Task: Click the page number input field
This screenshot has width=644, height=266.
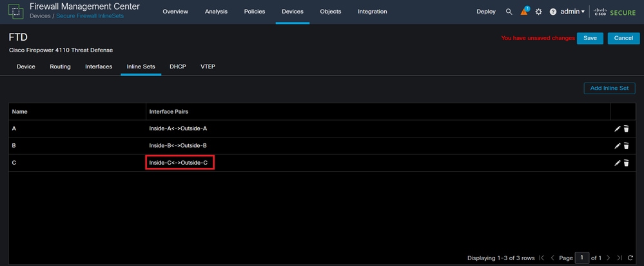Action: pos(582,258)
